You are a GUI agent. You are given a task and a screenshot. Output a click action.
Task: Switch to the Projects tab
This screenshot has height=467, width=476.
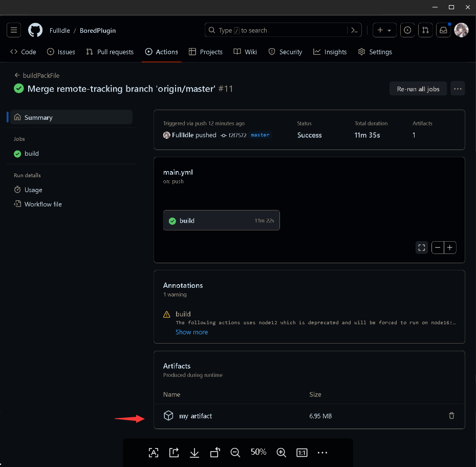[x=206, y=52]
